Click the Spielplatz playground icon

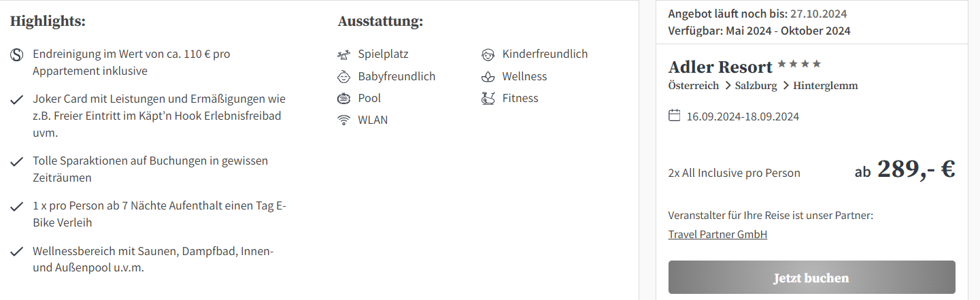[344, 54]
